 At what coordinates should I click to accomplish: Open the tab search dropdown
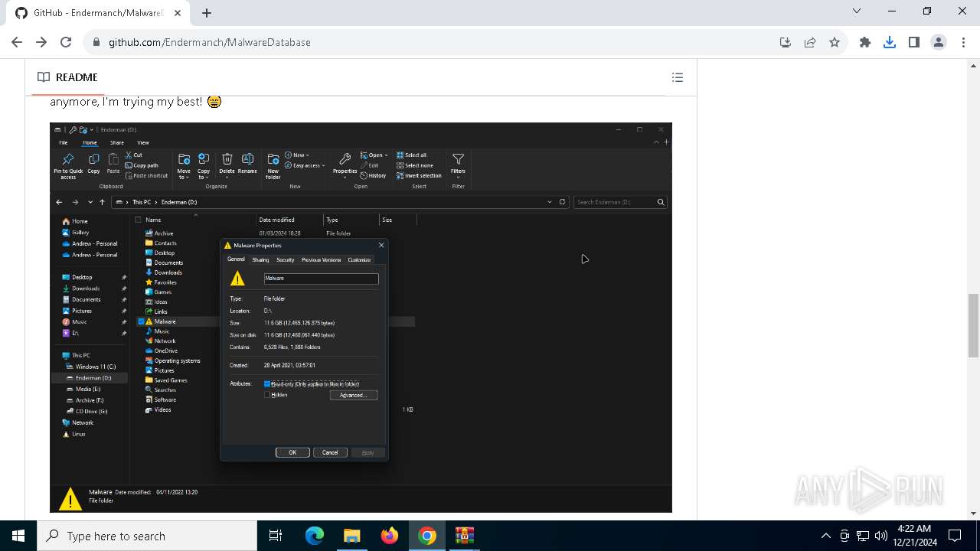point(857,11)
